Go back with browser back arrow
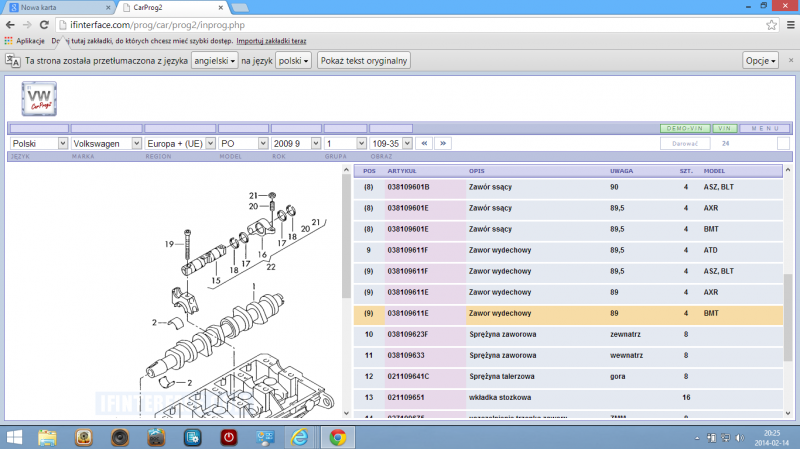This screenshot has height=449, width=800. click(10, 24)
